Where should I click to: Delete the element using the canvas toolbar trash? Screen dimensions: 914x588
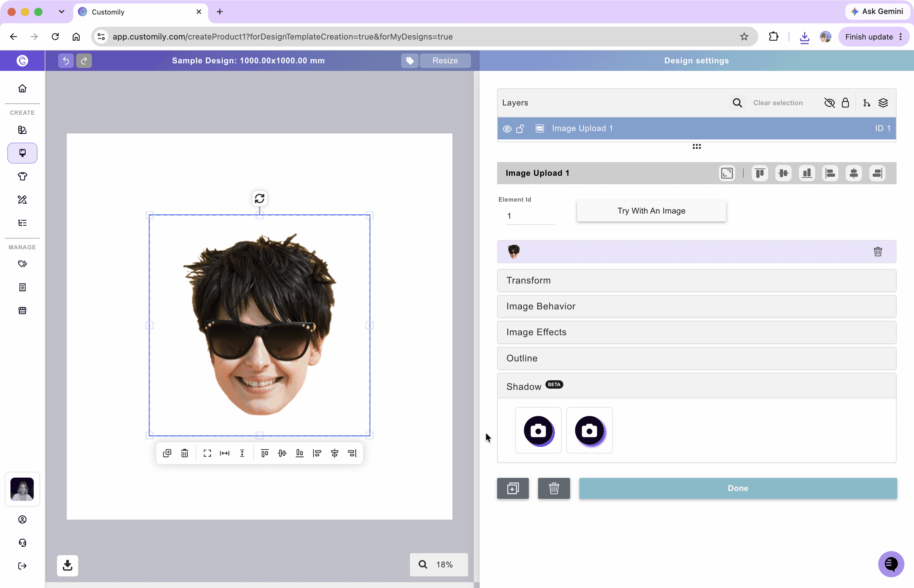(x=185, y=453)
